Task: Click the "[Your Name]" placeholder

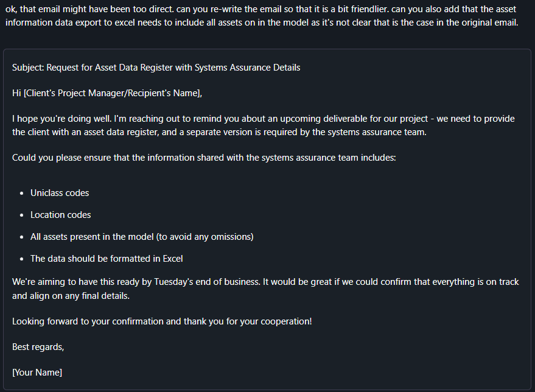Action: (37, 372)
